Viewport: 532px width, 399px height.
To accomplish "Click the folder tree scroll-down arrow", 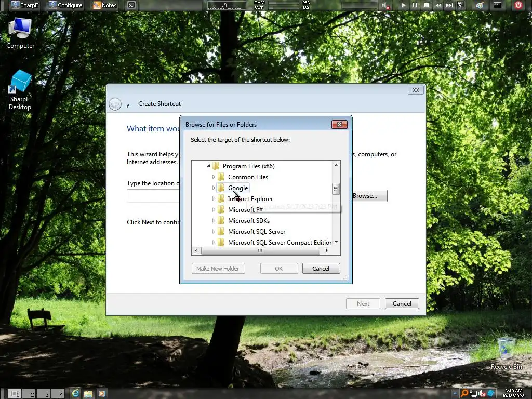I will [336, 242].
